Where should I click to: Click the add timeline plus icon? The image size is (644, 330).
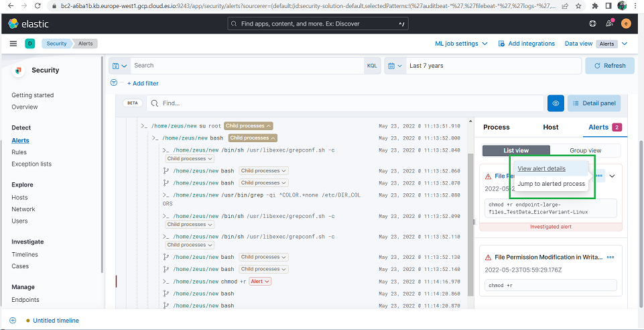13,321
